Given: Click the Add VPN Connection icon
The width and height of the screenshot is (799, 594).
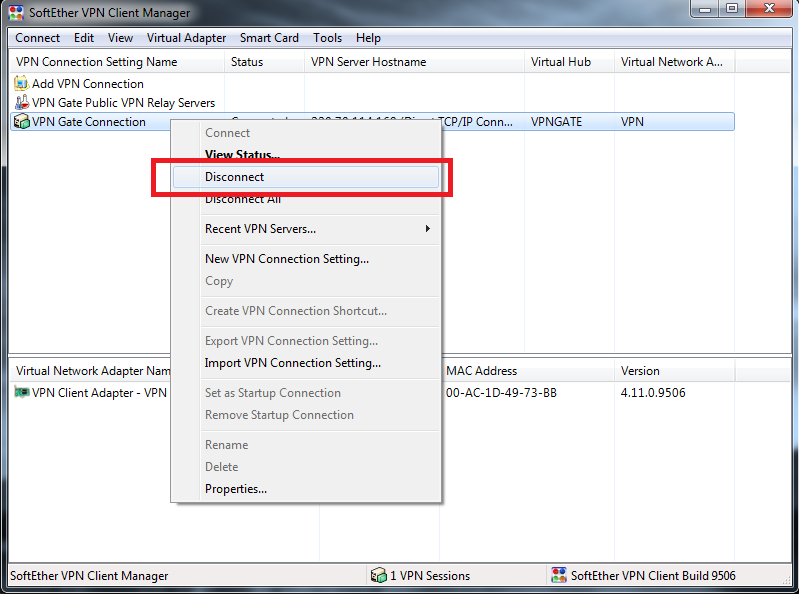Looking at the screenshot, I should (x=21, y=83).
